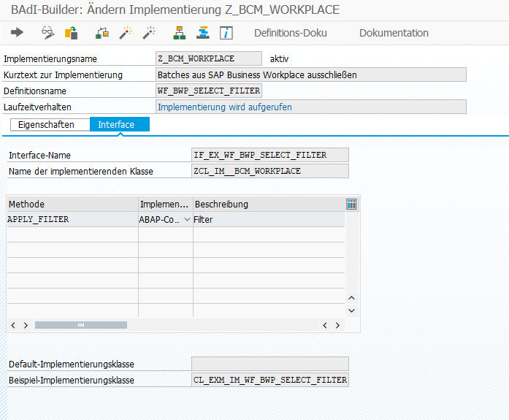The width and height of the screenshot is (509, 420).
Task: Open table column settings icon
Action: 351,205
